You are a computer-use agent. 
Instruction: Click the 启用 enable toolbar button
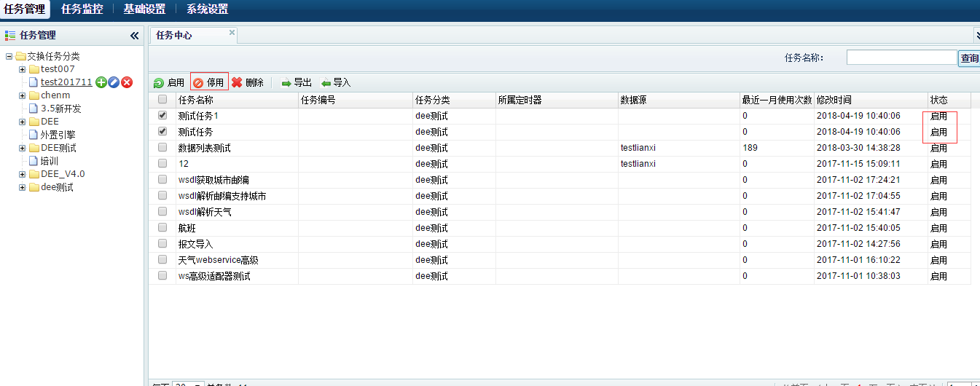tap(168, 83)
